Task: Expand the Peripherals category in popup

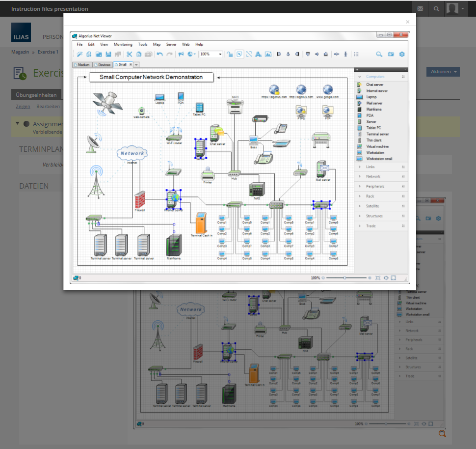Action: [381, 186]
